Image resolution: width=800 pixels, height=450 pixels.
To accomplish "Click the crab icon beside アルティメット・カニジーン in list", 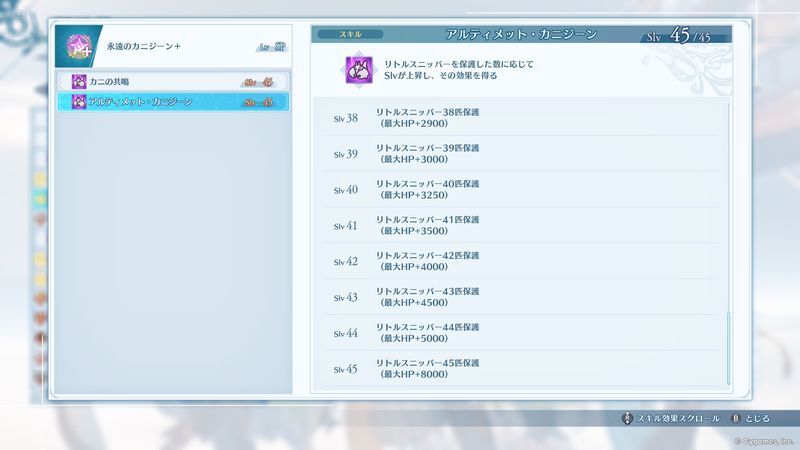I will [79, 102].
